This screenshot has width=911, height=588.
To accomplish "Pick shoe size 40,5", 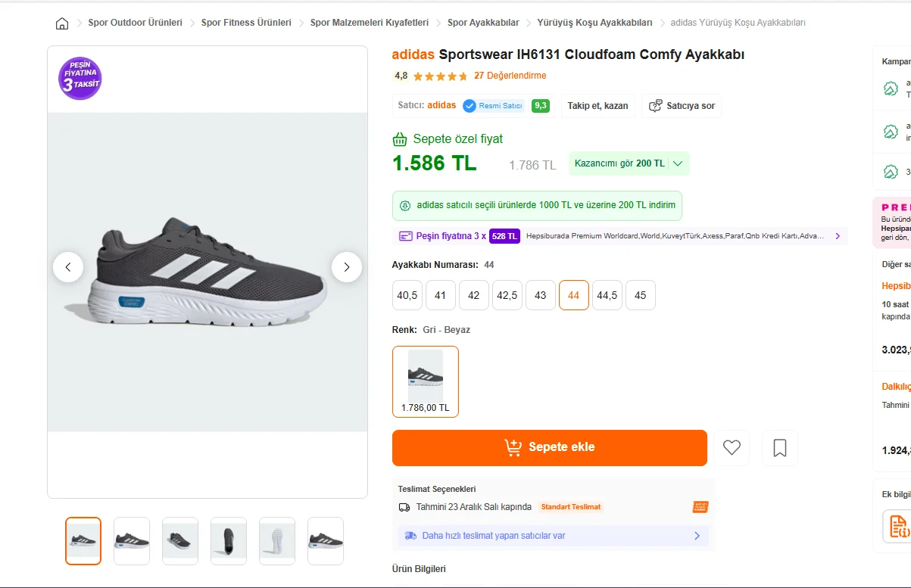I will pos(407,295).
